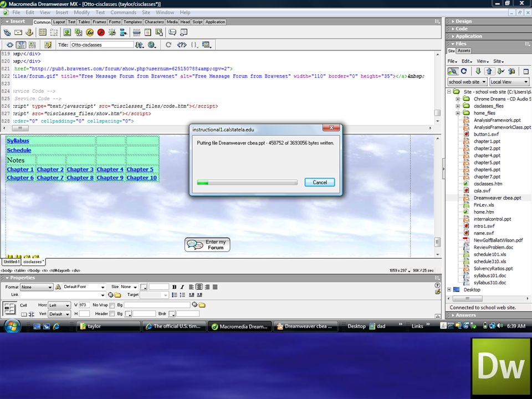Open the Size dropdown

coord(129,287)
